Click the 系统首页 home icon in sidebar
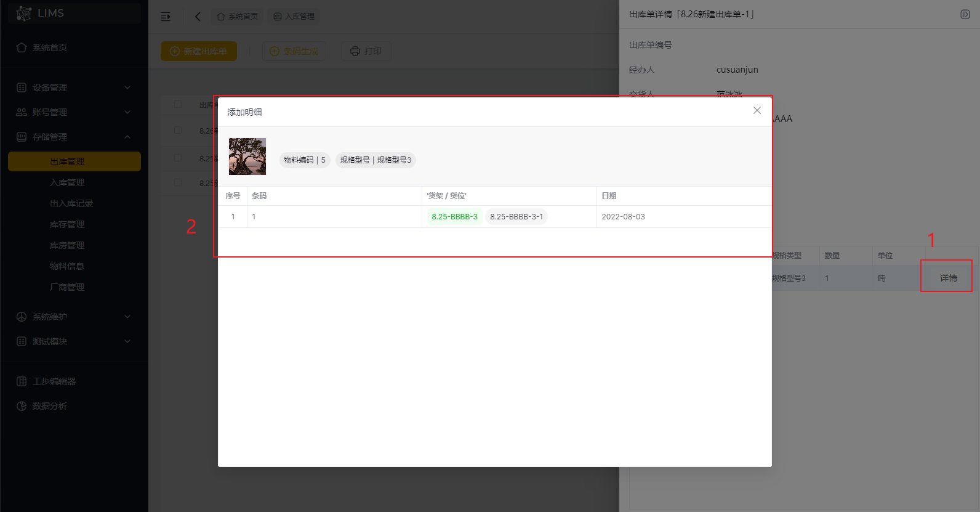This screenshot has width=980, height=512. [x=22, y=47]
